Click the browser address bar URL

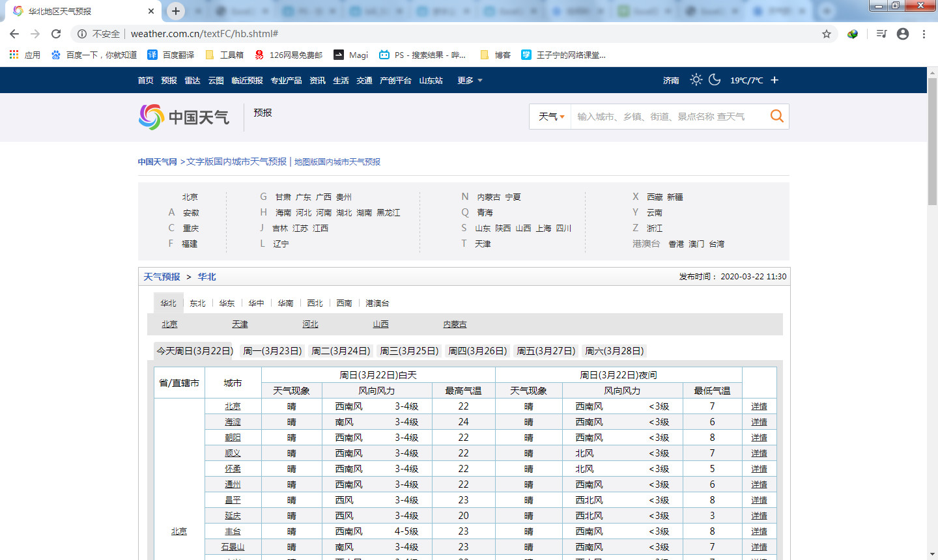(x=205, y=34)
